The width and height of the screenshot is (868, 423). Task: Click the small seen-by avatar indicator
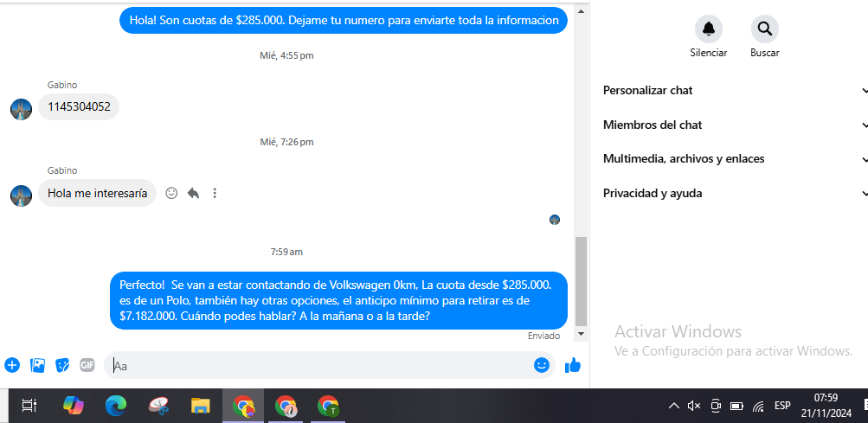[x=555, y=220]
